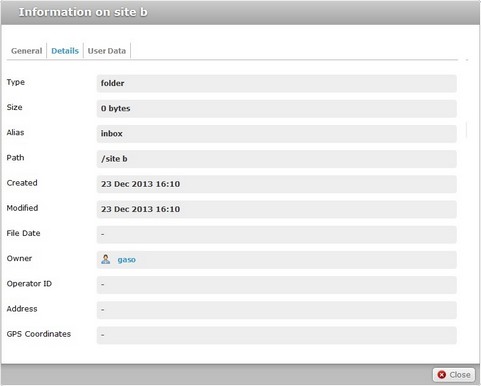Click the Operator ID value field
The width and height of the screenshot is (481, 386).
(277, 285)
